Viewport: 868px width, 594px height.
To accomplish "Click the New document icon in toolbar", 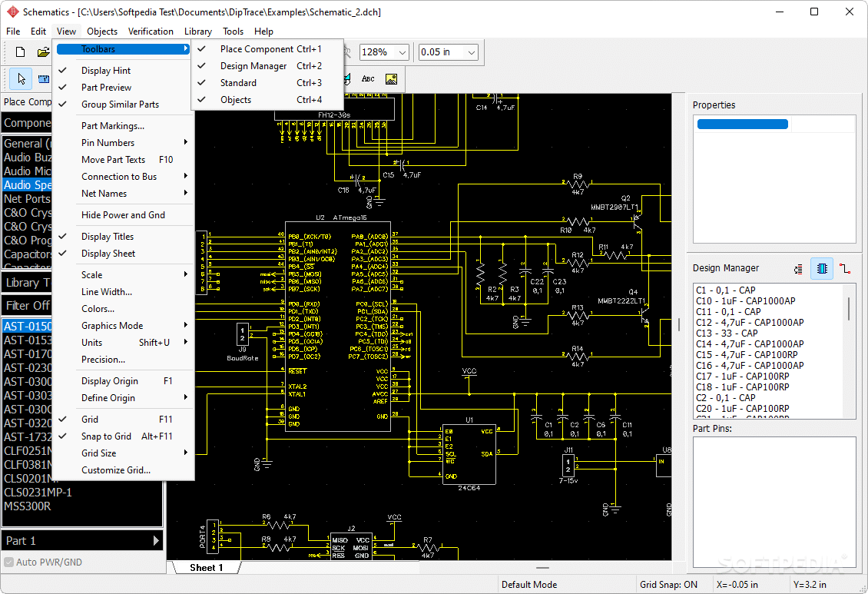I will point(21,52).
